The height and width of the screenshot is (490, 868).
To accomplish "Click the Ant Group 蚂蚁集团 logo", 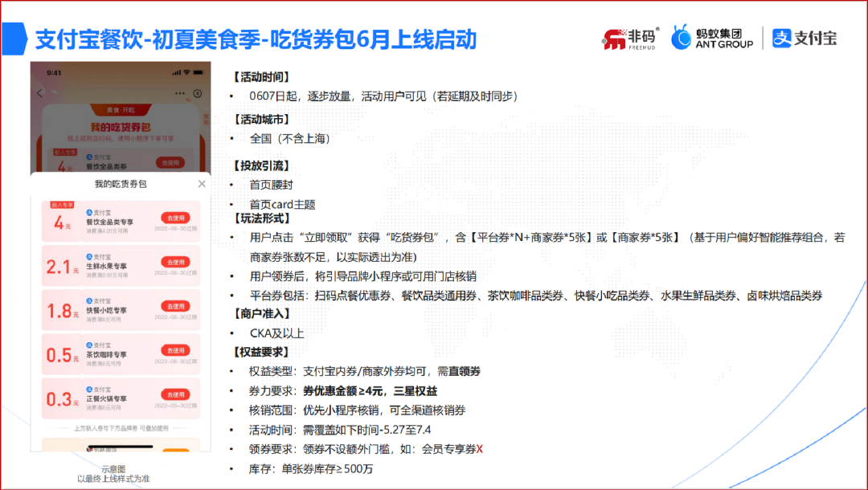I will (x=712, y=39).
